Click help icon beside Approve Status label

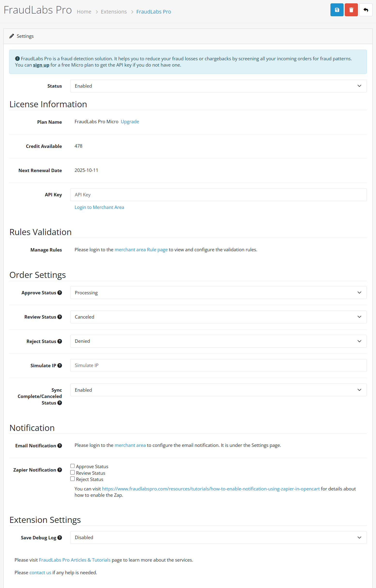(x=60, y=292)
